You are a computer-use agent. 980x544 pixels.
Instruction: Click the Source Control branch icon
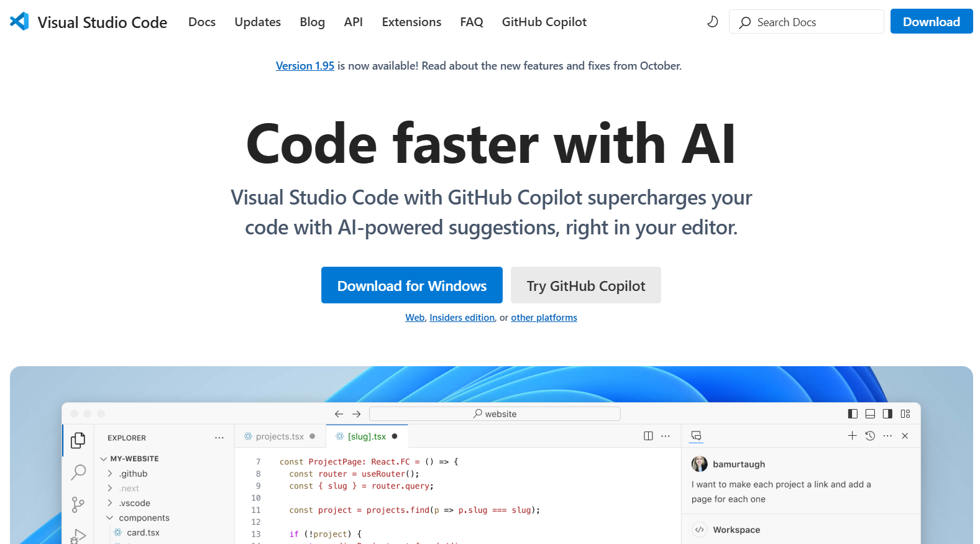click(x=78, y=504)
